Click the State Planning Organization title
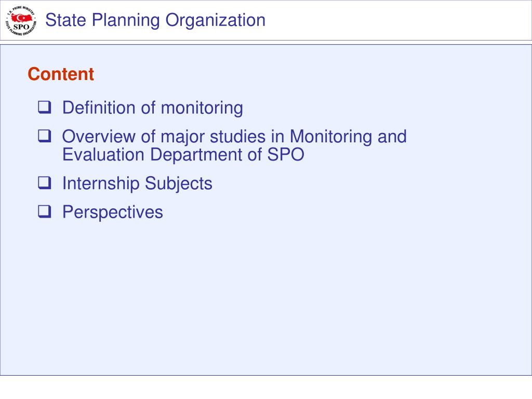 [155, 20]
